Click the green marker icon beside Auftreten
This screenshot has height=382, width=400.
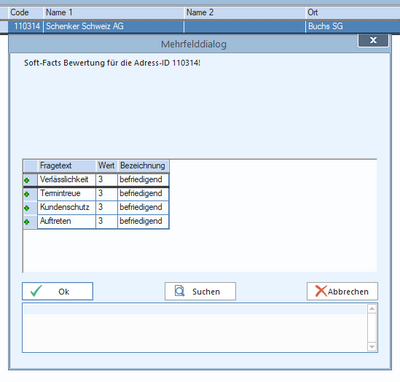pos(27,222)
